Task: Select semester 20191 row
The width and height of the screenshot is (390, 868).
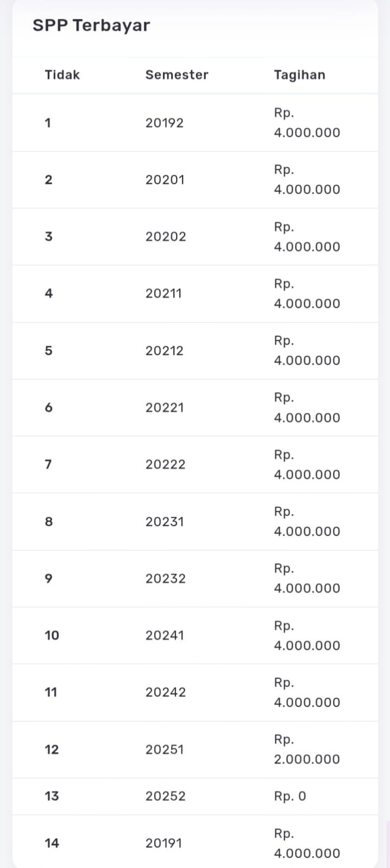Action: [163, 844]
